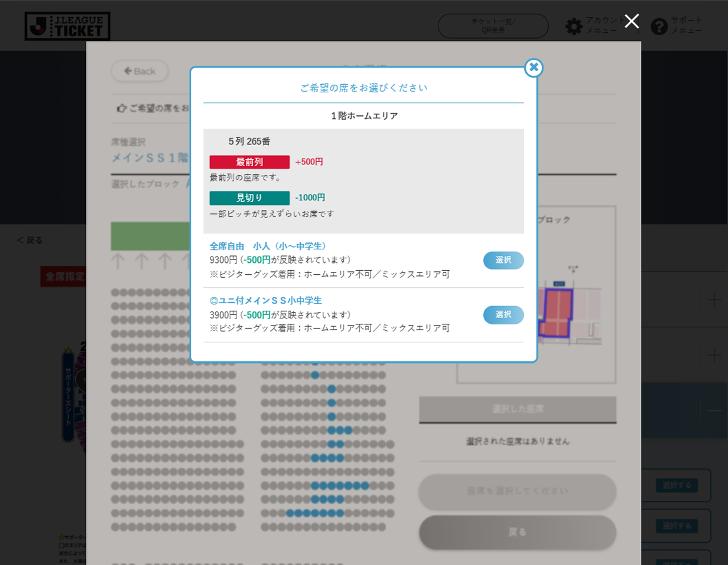Click the < 戻る link on left

point(30,240)
